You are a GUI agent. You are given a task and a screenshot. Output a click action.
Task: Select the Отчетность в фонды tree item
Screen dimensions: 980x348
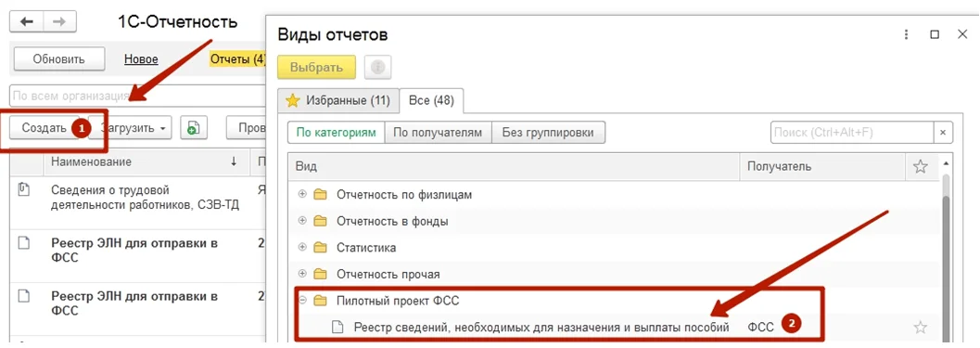point(392,221)
